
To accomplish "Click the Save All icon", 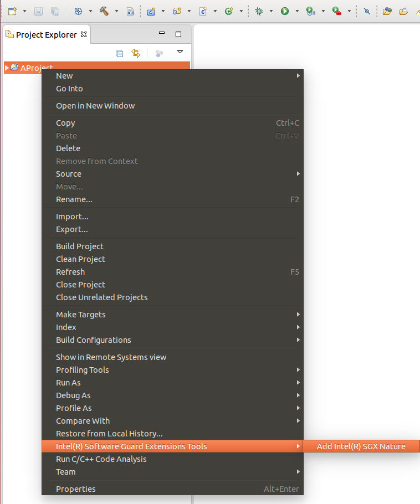I will pos(55,11).
